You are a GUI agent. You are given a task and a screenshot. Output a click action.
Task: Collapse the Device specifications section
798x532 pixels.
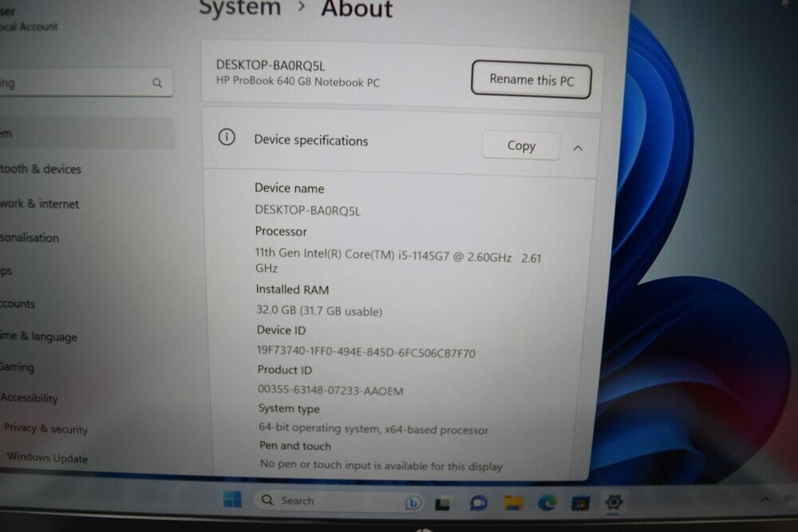[x=578, y=148]
